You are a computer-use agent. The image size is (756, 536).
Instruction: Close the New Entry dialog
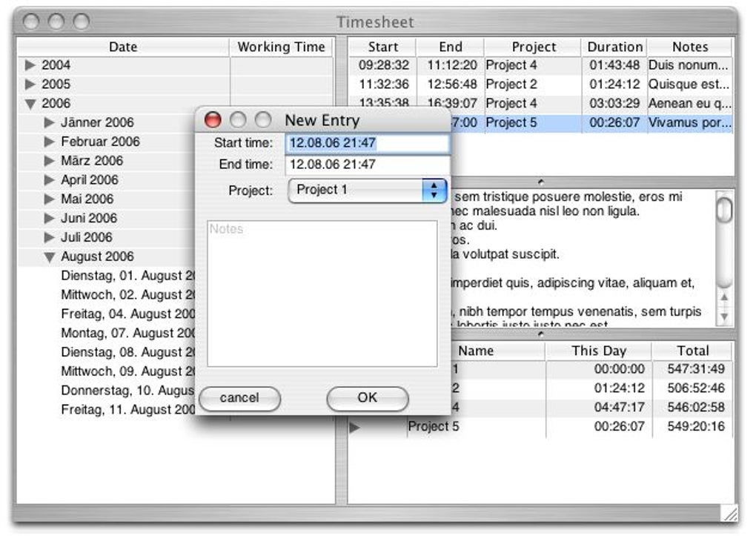tap(213, 119)
